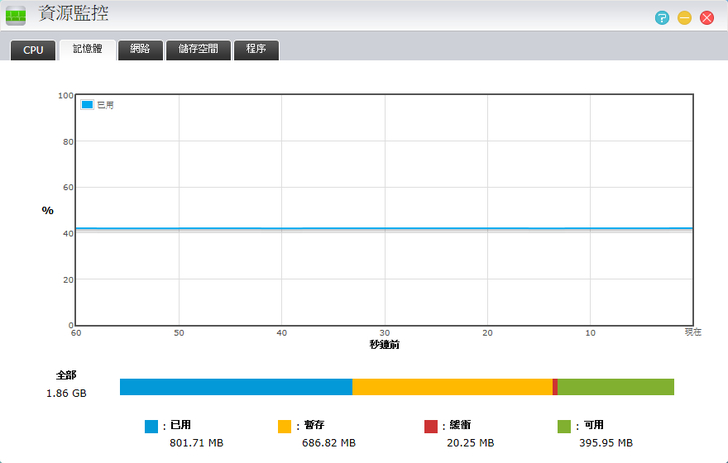The height and width of the screenshot is (463, 728).
Task: Click the green available segment of memory bar
Action: (x=616, y=387)
